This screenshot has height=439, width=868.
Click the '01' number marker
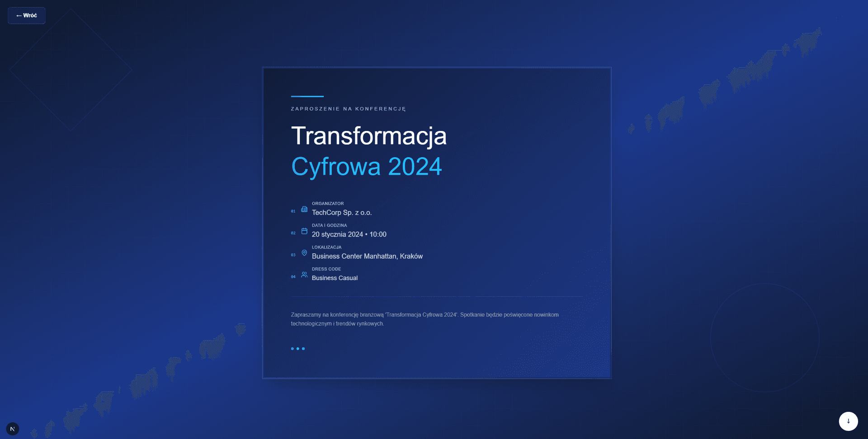coord(293,211)
